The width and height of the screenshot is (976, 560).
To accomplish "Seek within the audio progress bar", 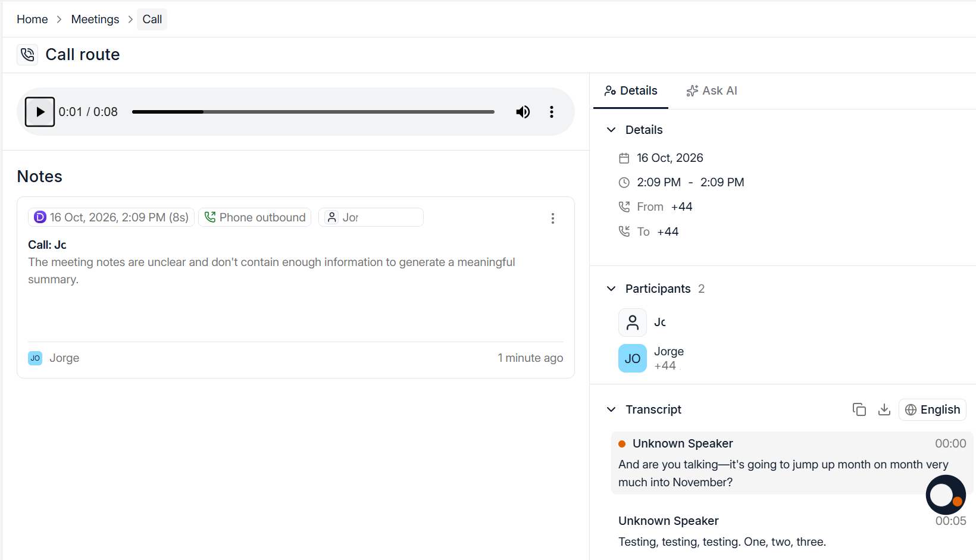I will pyautogui.click(x=313, y=112).
